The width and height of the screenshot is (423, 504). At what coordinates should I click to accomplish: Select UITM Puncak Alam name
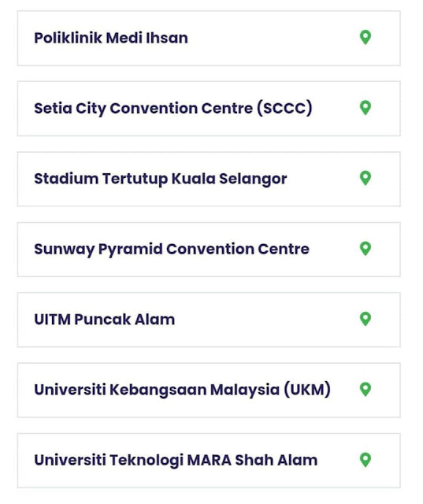105,320
